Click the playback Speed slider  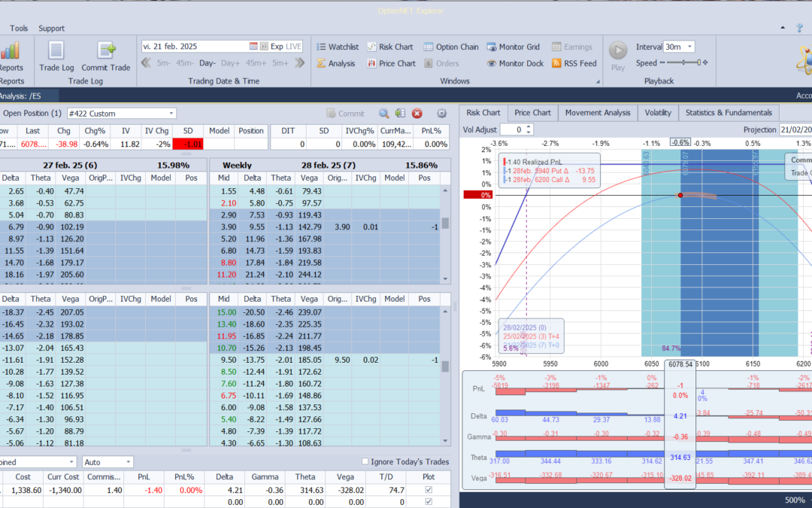[683, 63]
